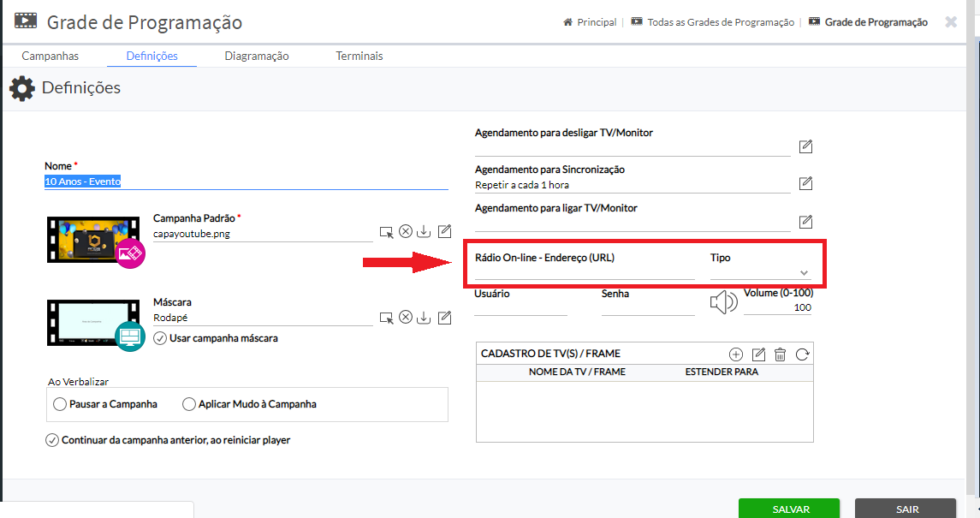The height and width of the screenshot is (518, 980).
Task: Click the Rádio On-line URL field
Action: pyautogui.click(x=585, y=272)
